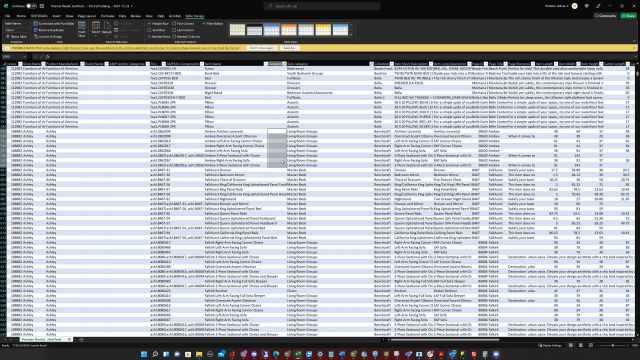
Task: Click Save As in warning bar
Action: pos(289,48)
